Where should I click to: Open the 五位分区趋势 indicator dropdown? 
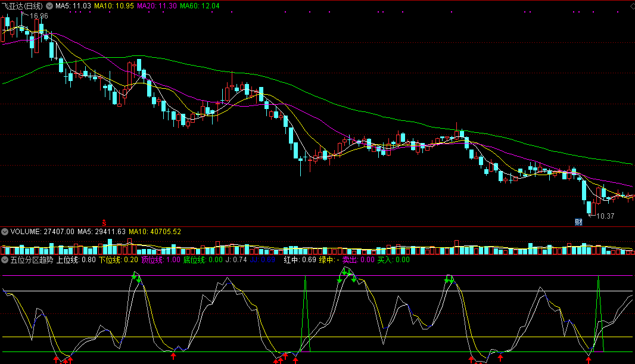[5, 260]
